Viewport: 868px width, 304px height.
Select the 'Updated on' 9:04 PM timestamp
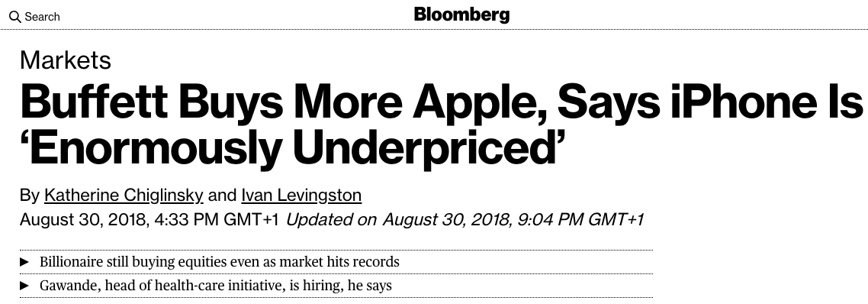(x=465, y=220)
